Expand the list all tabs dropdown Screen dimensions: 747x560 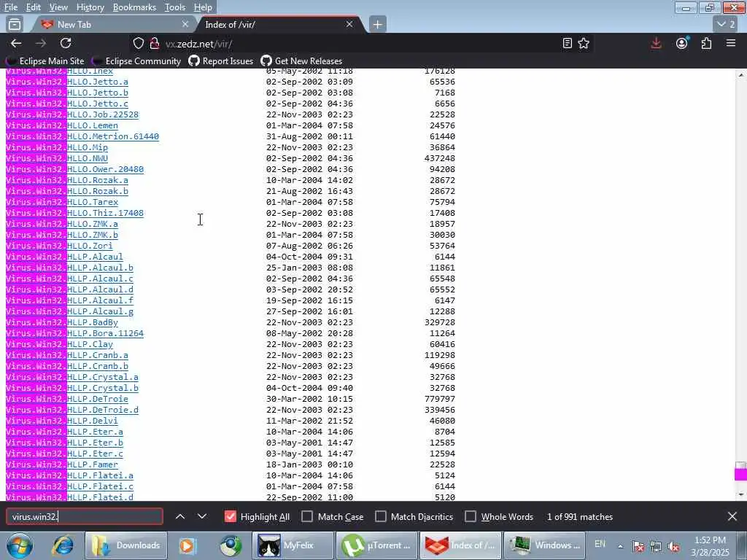[x=727, y=24]
